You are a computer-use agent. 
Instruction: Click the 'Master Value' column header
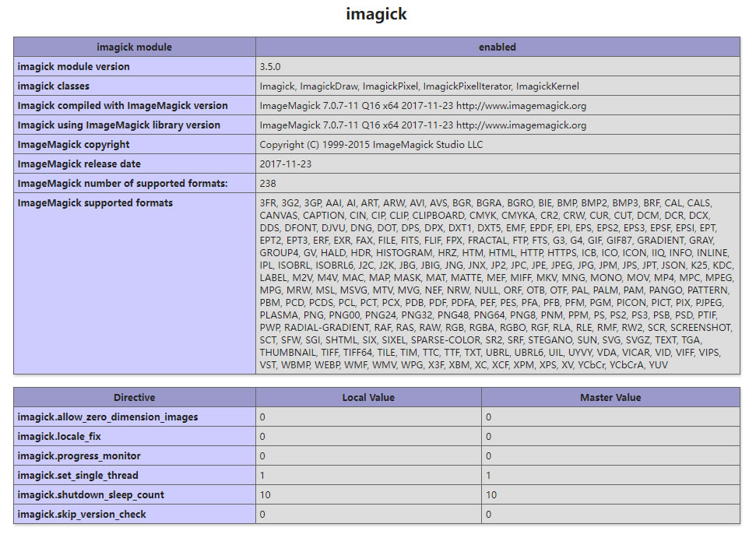(x=610, y=397)
